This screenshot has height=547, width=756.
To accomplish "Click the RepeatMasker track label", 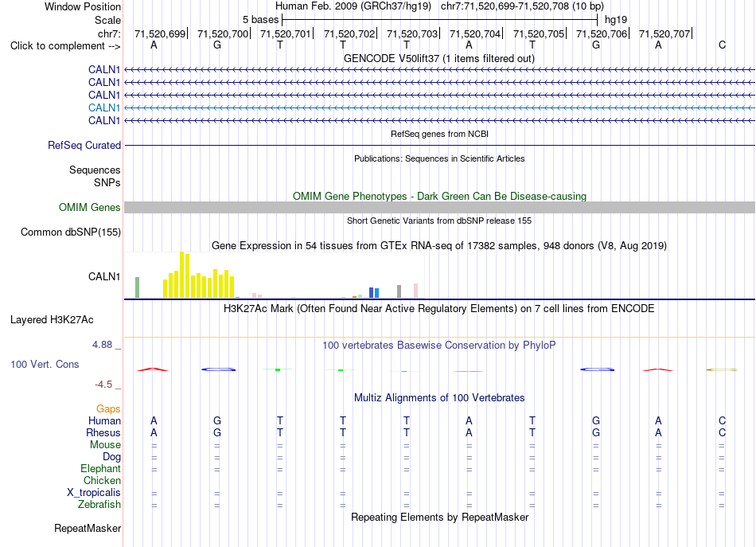I will 88,529.
